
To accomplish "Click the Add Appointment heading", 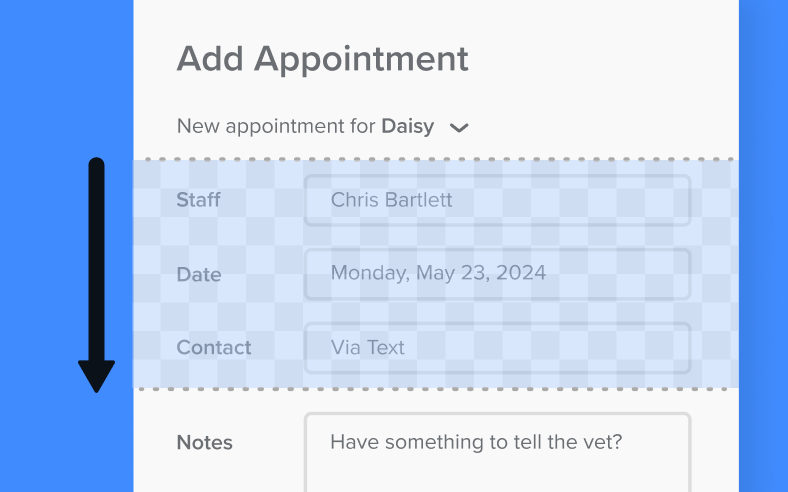I will pyautogui.click(x=322, y=59).
